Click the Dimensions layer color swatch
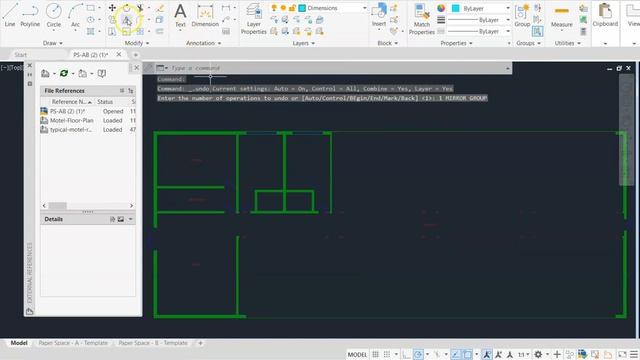 point(302,8)
